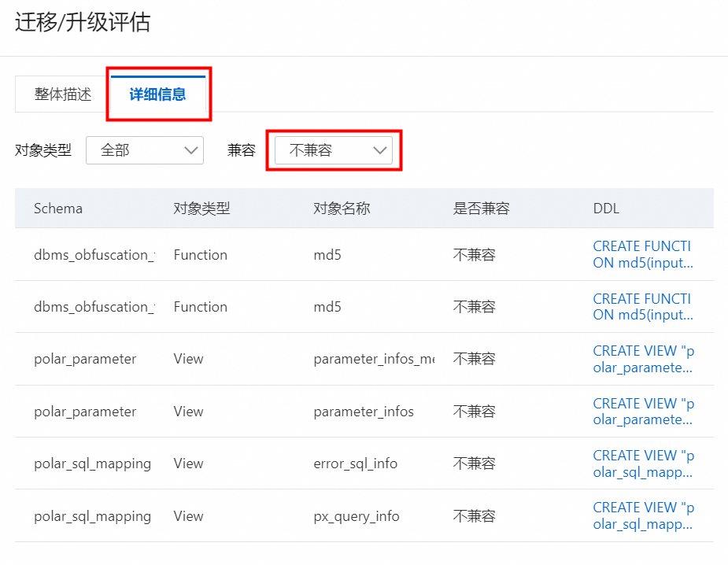Select the 详细信息 tab
Image resolution: width=728 pixels, height=565 pixels.
[158, 94]
